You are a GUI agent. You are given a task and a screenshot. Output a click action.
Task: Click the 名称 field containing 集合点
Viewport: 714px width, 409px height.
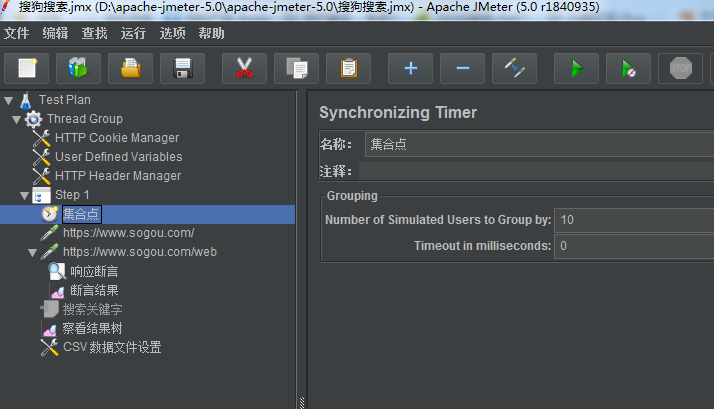[539, 145]
